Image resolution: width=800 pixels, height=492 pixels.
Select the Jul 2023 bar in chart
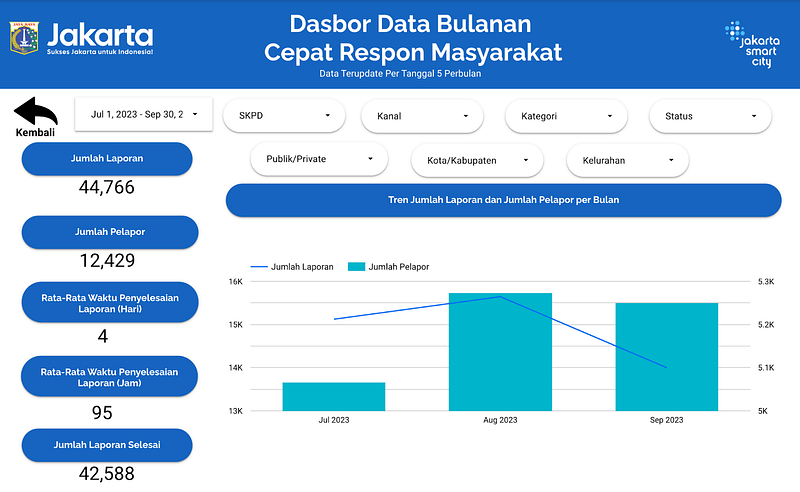pyautogui.click(x=334, y=397)
